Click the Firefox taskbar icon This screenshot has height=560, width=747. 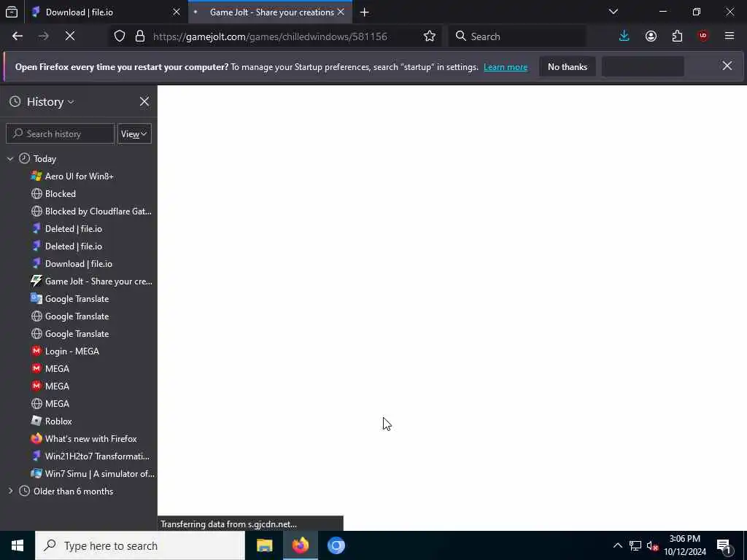(300, 545)
